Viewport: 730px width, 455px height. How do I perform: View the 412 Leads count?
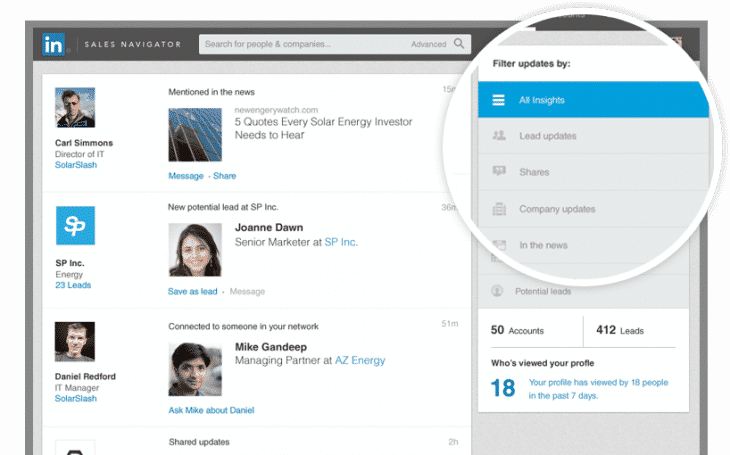tap(619, 330)
